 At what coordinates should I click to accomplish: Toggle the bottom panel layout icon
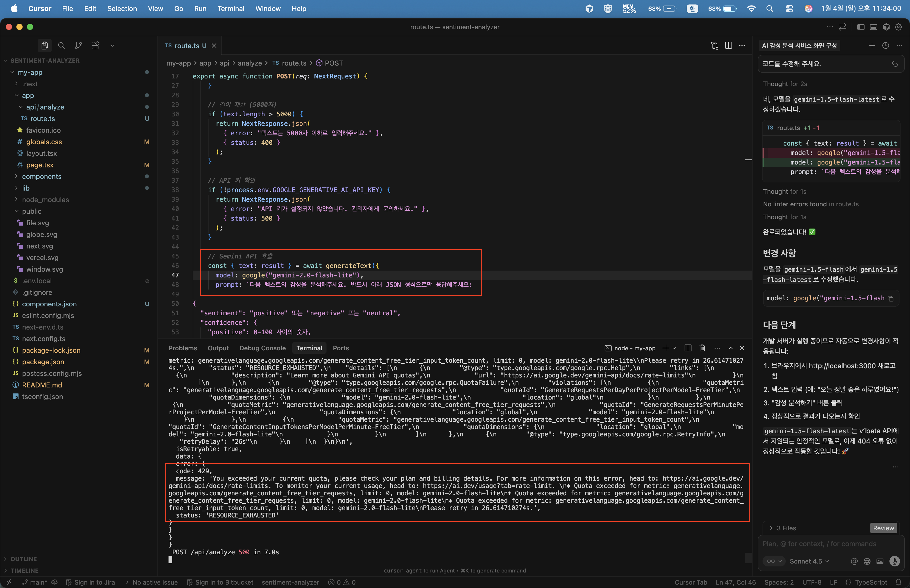pyautogui.click(x=873, y=27)
